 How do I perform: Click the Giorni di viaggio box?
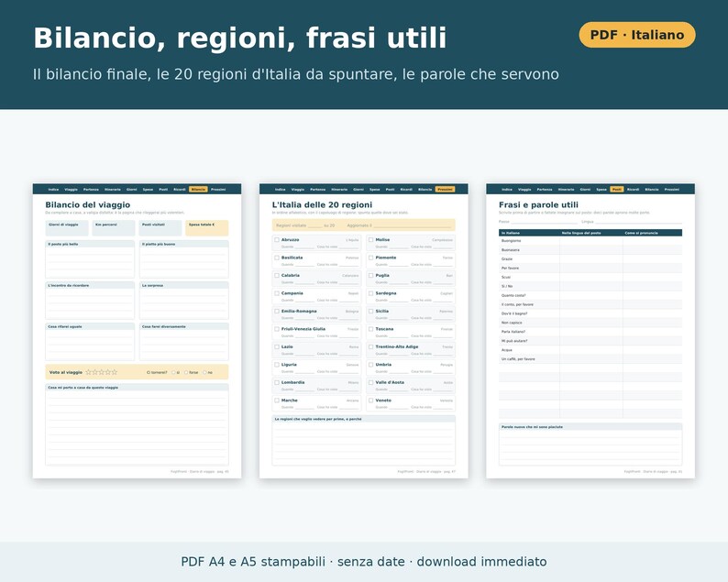67,228
